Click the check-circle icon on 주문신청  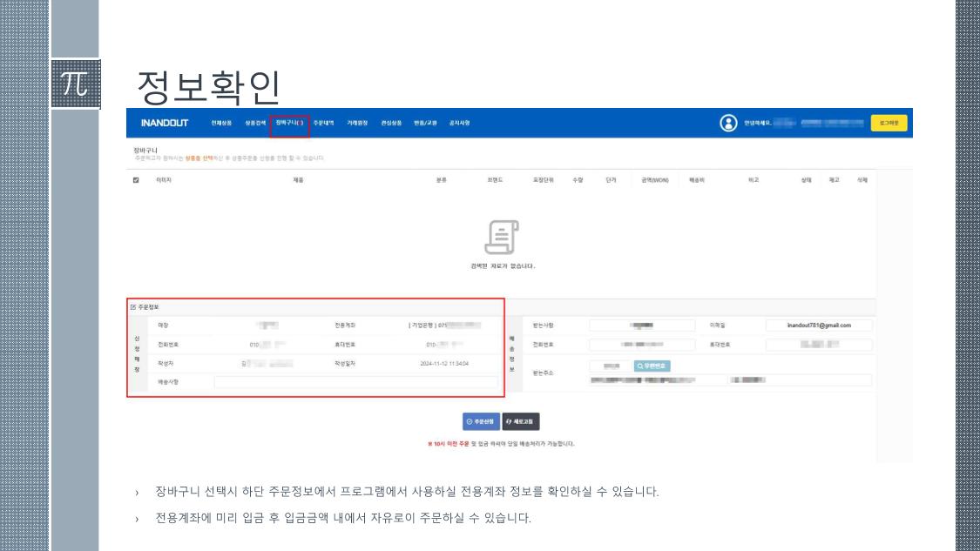[470, 421]
